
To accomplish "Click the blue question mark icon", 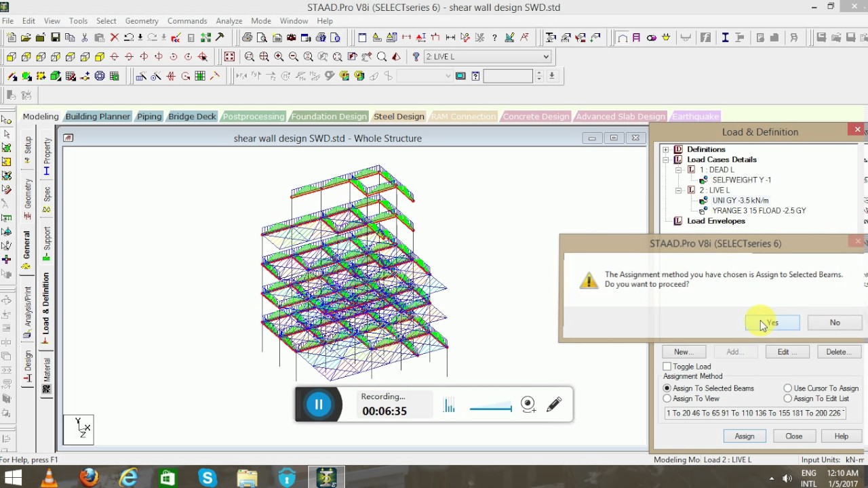I will tap(416, 57).
